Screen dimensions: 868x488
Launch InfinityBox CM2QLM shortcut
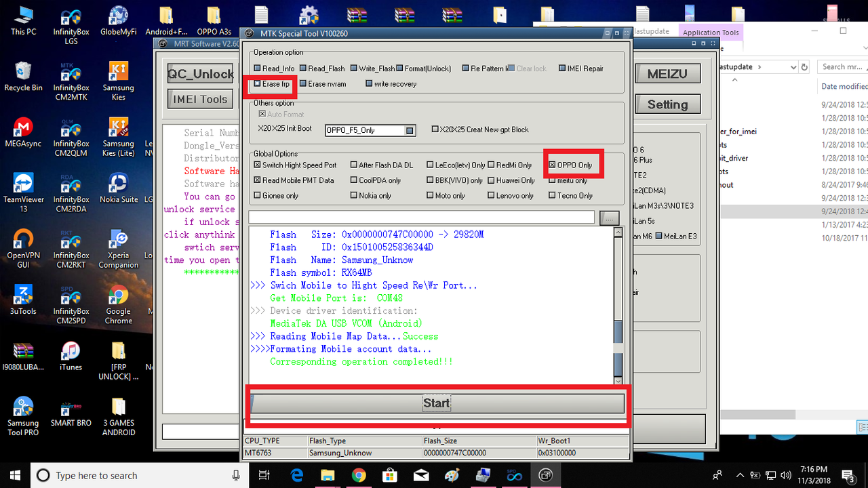coord(71,138)
